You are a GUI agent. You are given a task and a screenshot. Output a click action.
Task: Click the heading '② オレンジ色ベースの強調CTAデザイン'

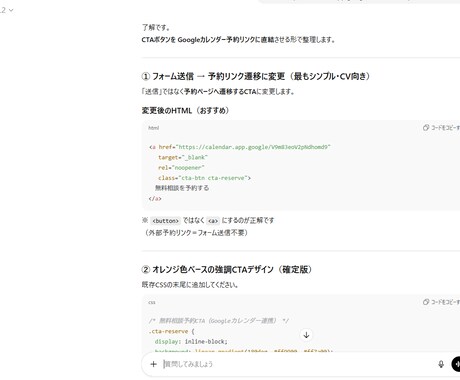227,269
